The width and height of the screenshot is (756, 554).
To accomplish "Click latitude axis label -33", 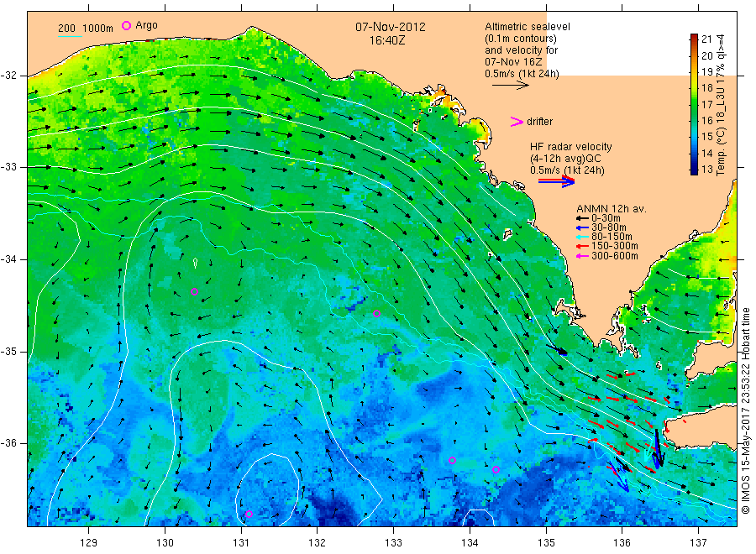I will (x=9, y=167).
